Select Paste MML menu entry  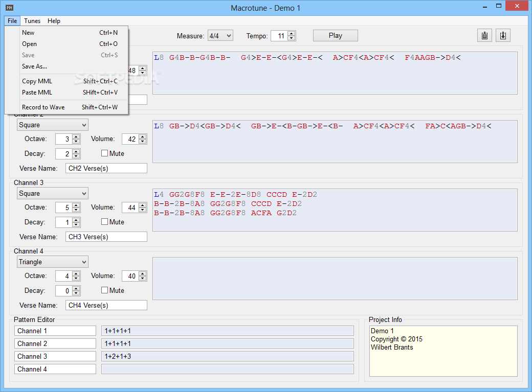[66, 92]
